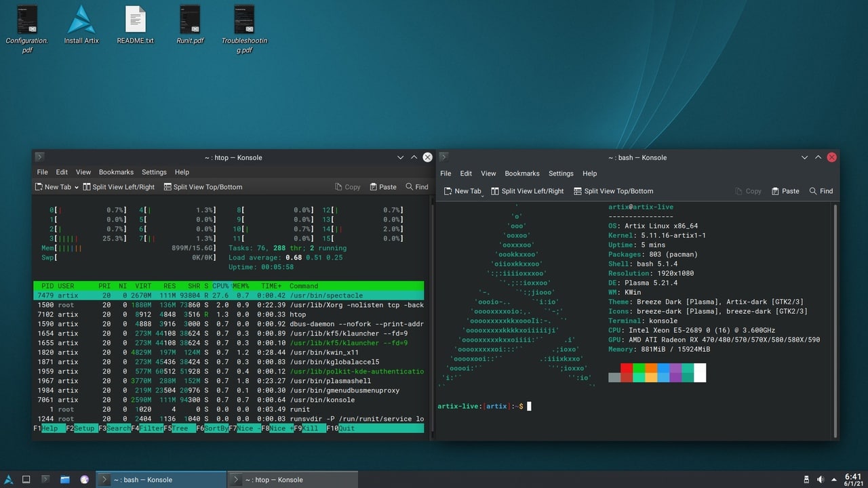The image size is (868, 488).
Task: Launch Konsole from the taskbar pinned icon
Action: click(45, 479)
